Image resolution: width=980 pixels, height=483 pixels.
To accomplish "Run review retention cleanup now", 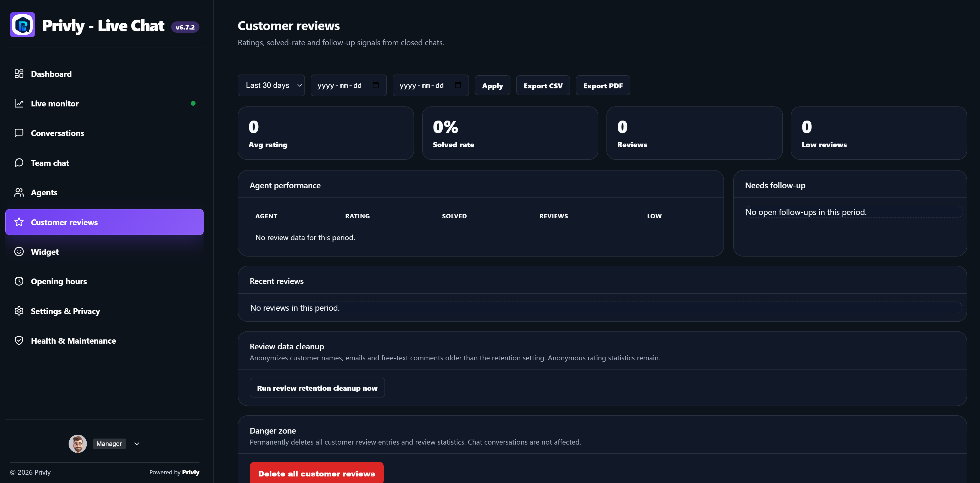I will (x=317, y=388).
